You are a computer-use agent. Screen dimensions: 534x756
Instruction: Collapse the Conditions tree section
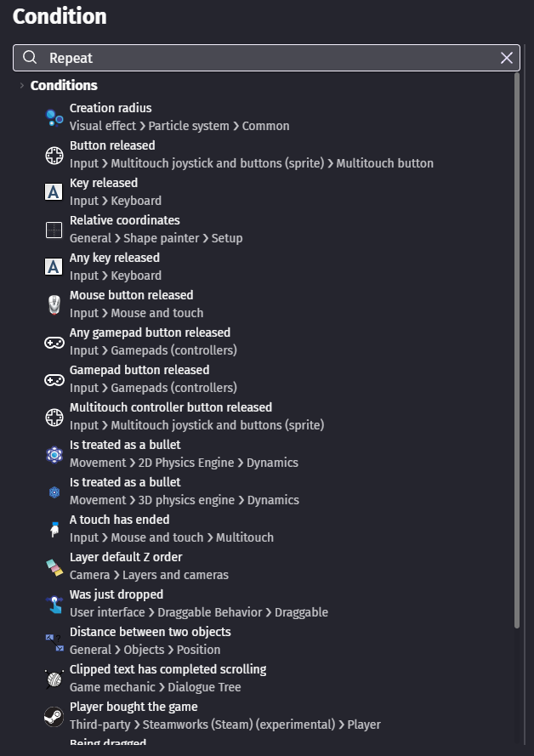point(22,86)
